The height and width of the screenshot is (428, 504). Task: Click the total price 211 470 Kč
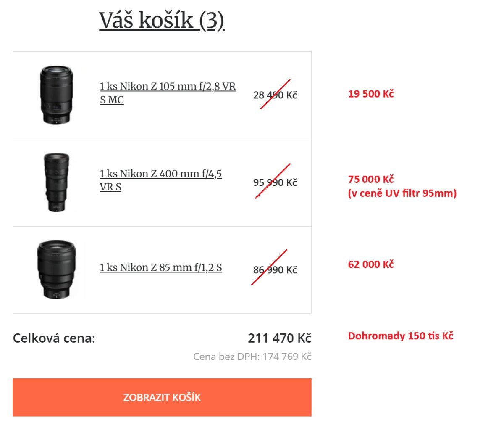tap(279, 338)
